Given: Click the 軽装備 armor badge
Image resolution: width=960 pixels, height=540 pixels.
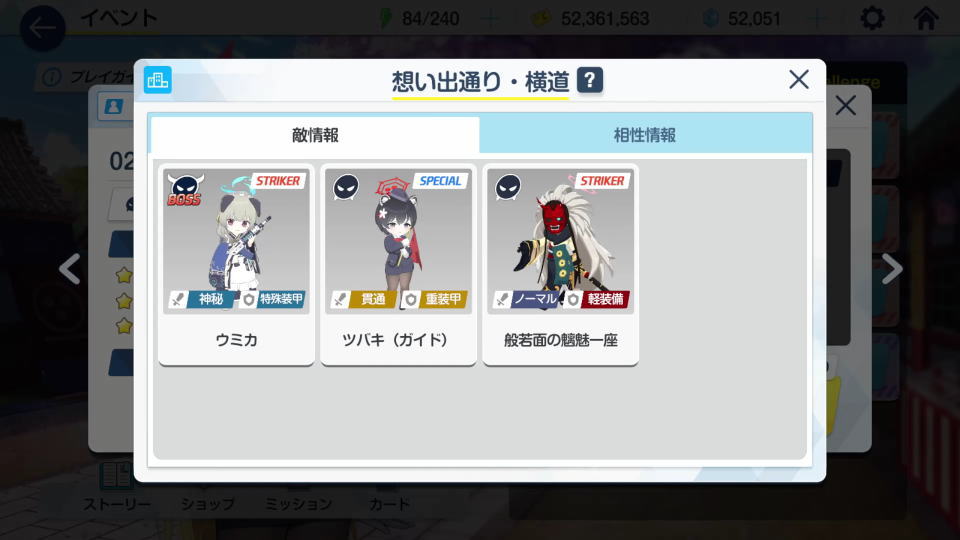Looking at the screenshot, I should (596, 299).
